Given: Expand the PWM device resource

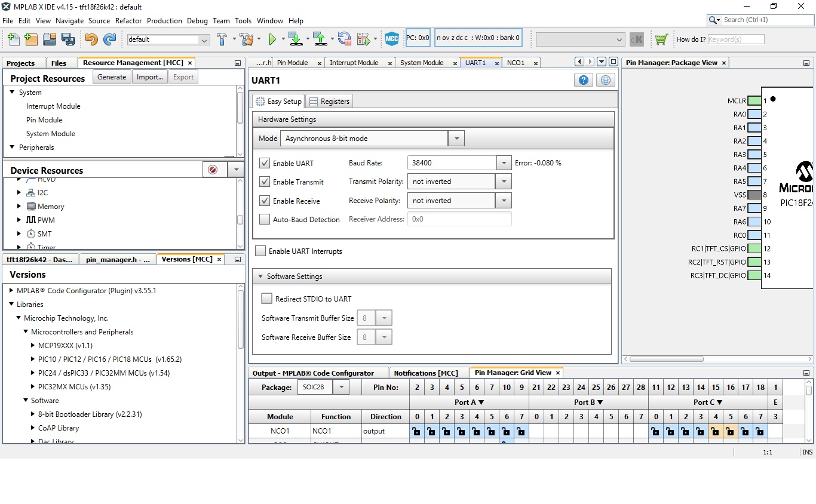Looking at the screenshot, I should pos(19,220).
